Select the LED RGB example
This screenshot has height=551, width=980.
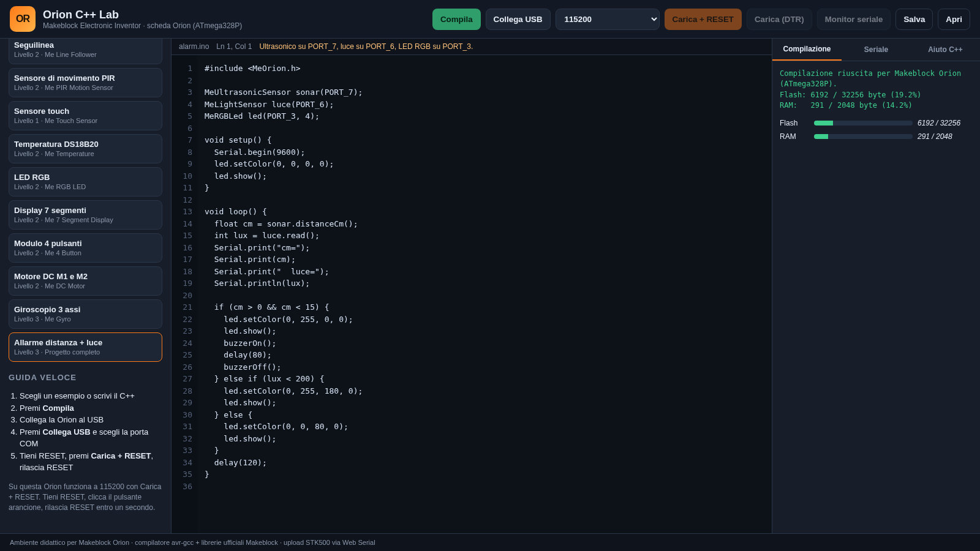point(85,182)
